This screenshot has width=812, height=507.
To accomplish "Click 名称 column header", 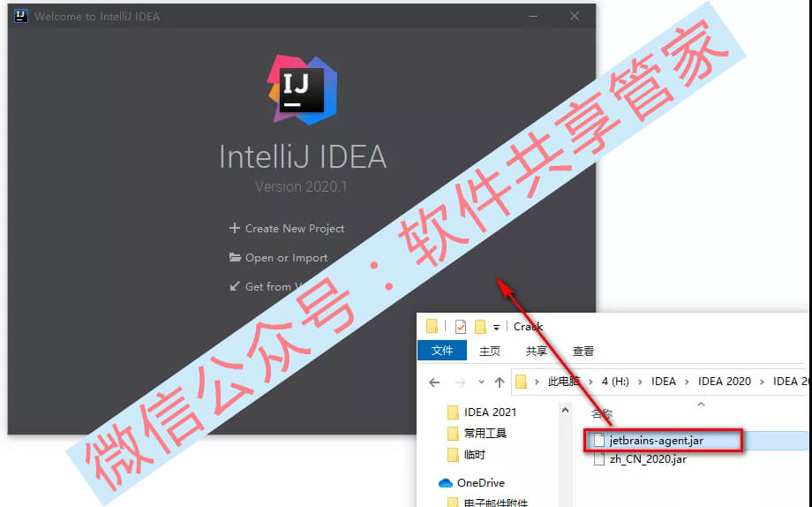I will point(602,413).
